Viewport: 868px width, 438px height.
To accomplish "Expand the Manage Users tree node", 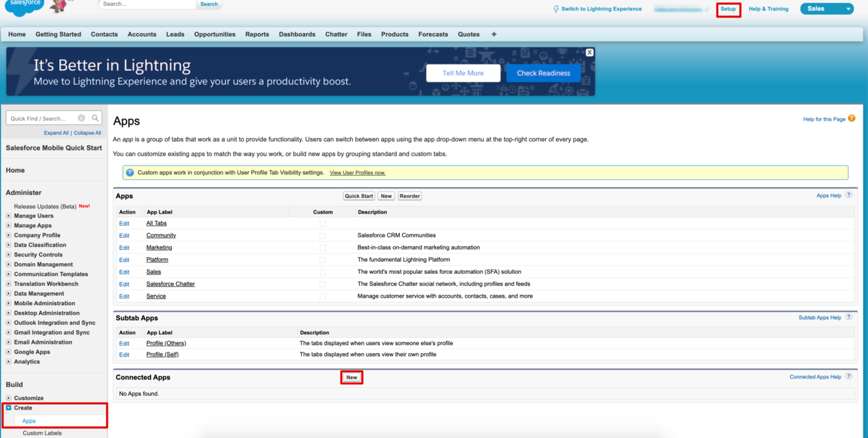I will (9, 216).
